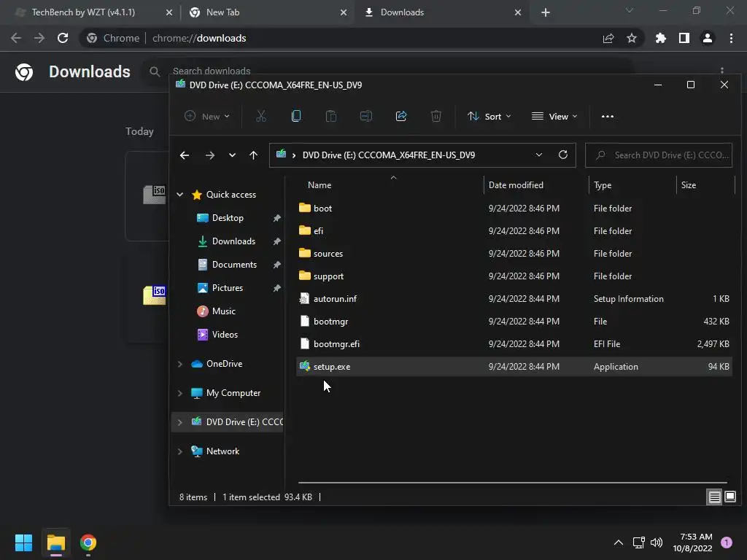This screenshot has width=747, height=560.
Task: Select Downloads in Quick access sidebar
Action: tap(233, 241)
